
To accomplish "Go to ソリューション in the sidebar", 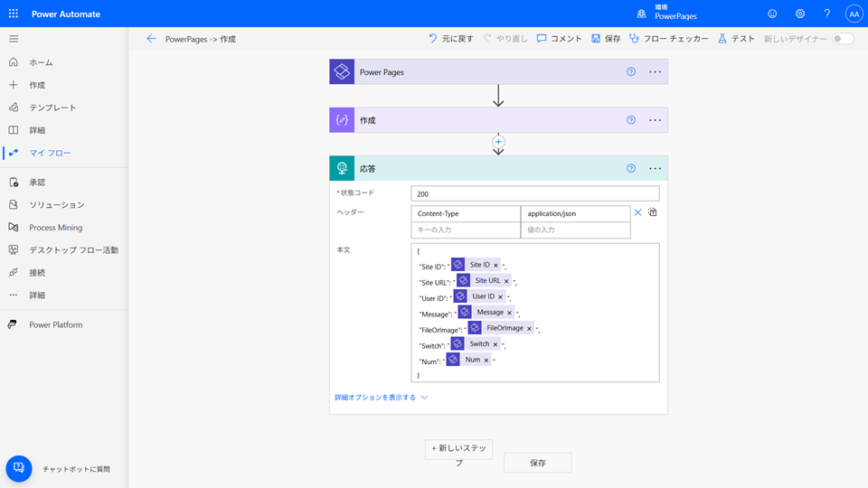I will [56, 205].
